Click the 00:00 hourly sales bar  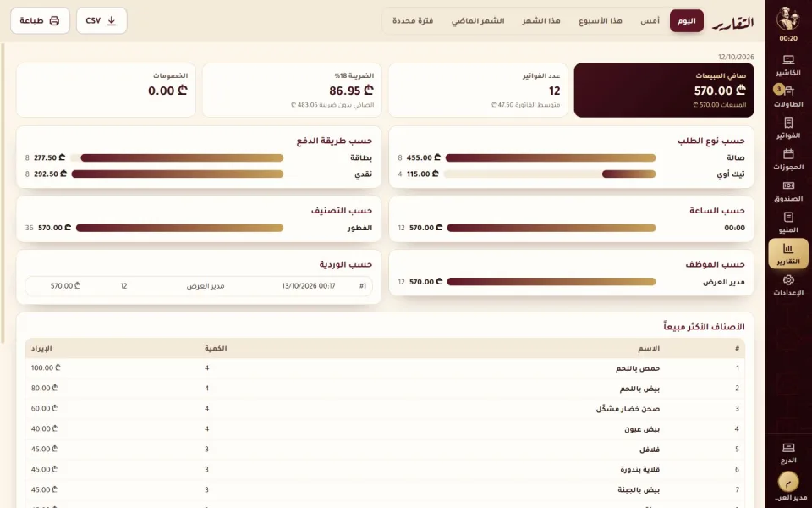pos(551,228)
